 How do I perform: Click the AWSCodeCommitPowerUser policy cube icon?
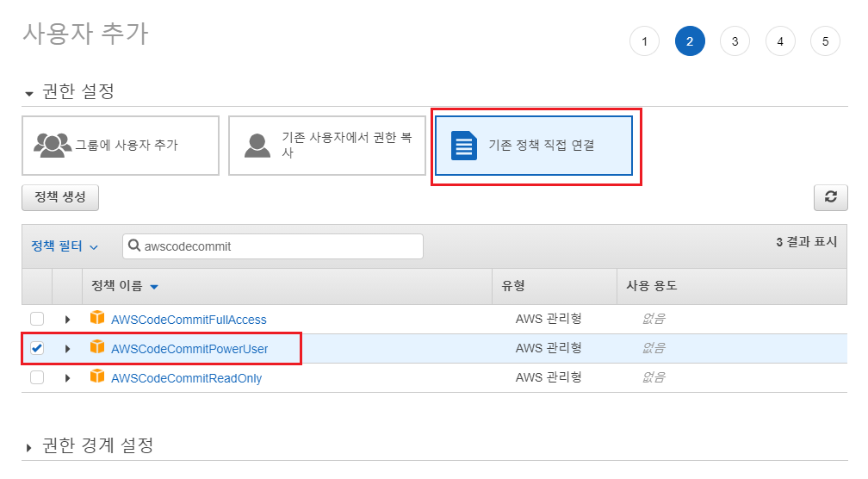(97, 346)
